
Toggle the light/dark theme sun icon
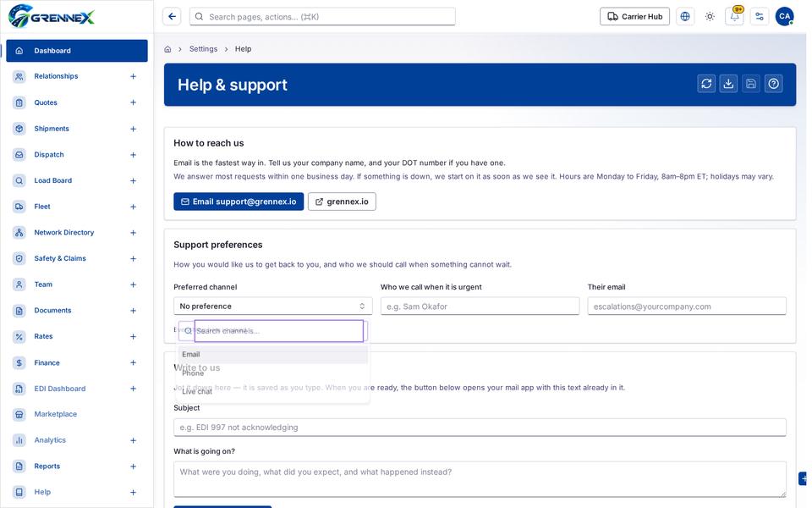(x=710, y=17)
